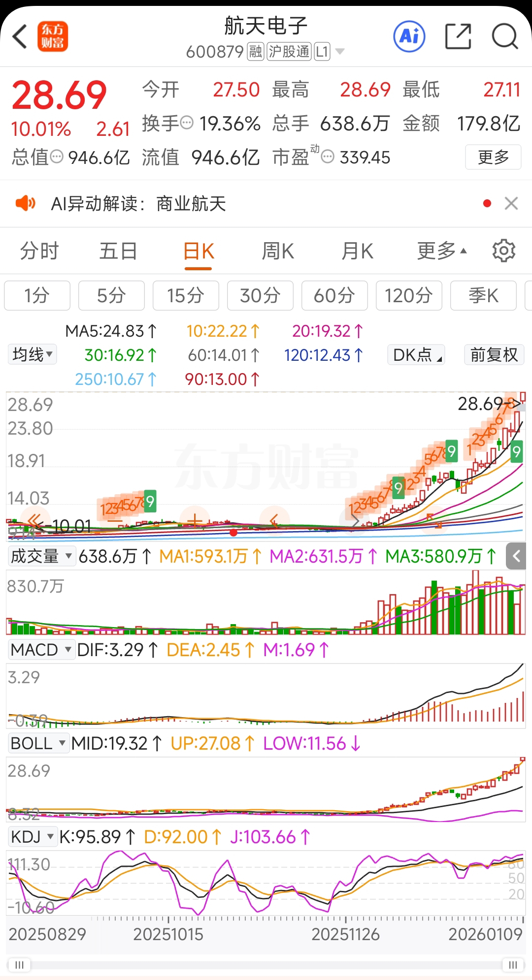Image resolution: width=532 pixels, height=980 pixels.
Task: Open the KDJ indicator dropdown
Action: tap(33, 837)
